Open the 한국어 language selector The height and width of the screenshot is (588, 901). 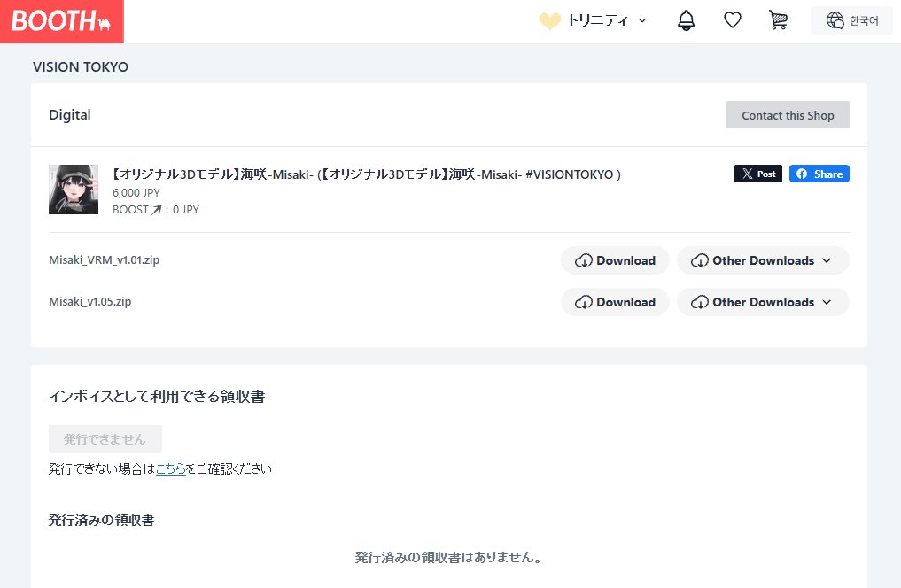pyautogui.click(x=851, y=20)
